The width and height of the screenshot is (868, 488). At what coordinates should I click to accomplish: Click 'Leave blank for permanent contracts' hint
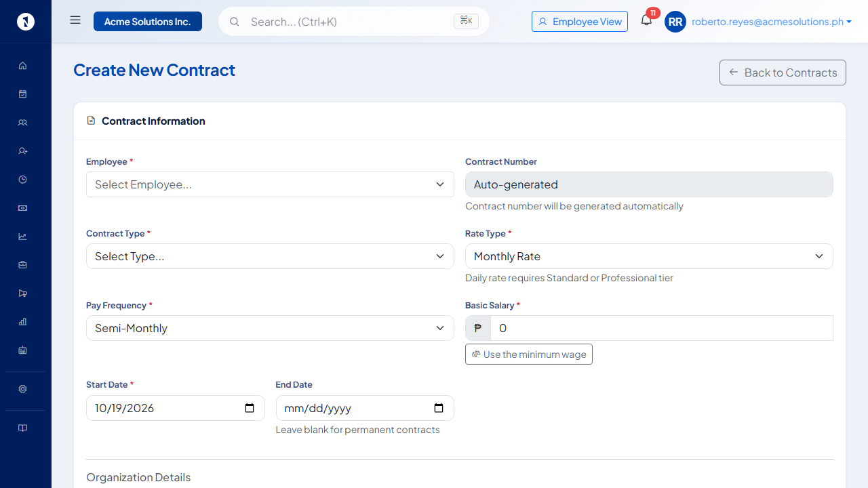tap(358, 430)
